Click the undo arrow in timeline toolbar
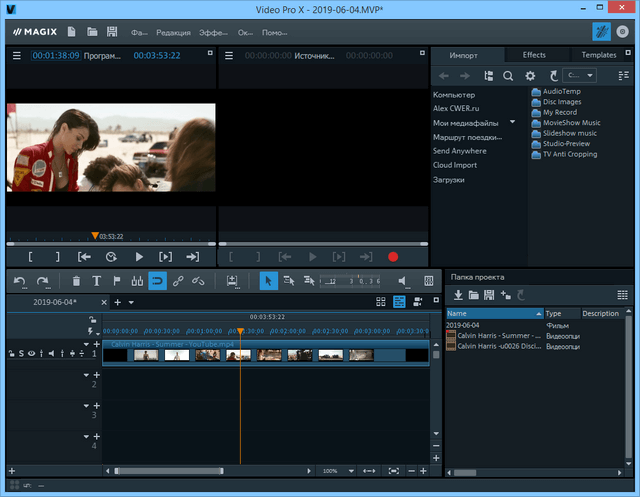This screenshot has height=497, width=640. [x=19, y=282]
